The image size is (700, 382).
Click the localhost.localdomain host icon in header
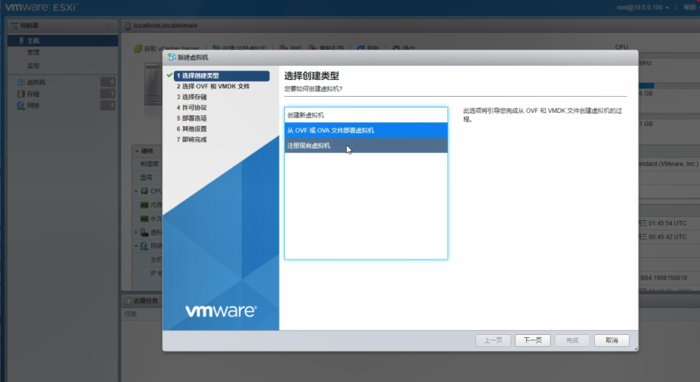point(128,26)
